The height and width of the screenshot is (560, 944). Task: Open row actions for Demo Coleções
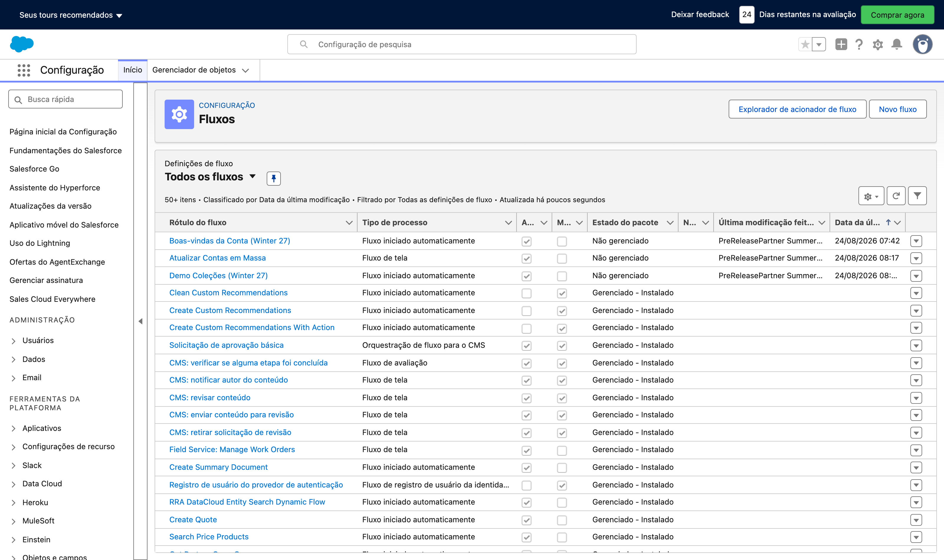click(916, 276)
